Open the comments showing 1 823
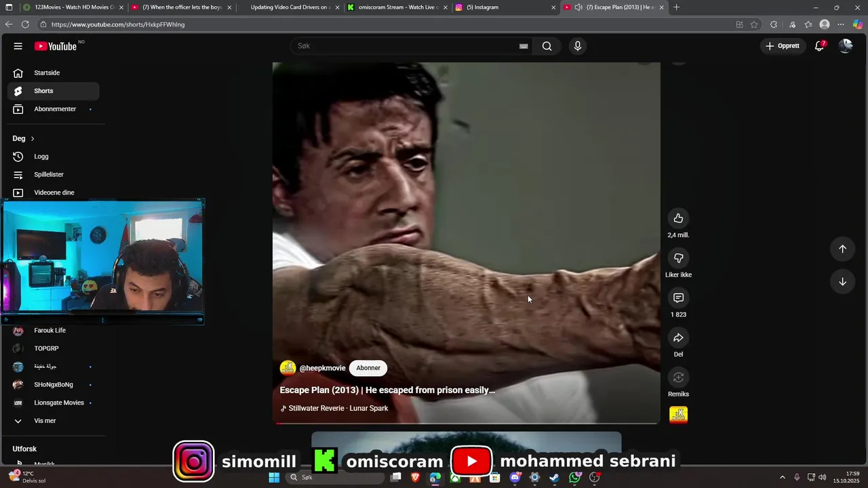The width and height of the screenshot is (868, 488). (x=678, y=298)
